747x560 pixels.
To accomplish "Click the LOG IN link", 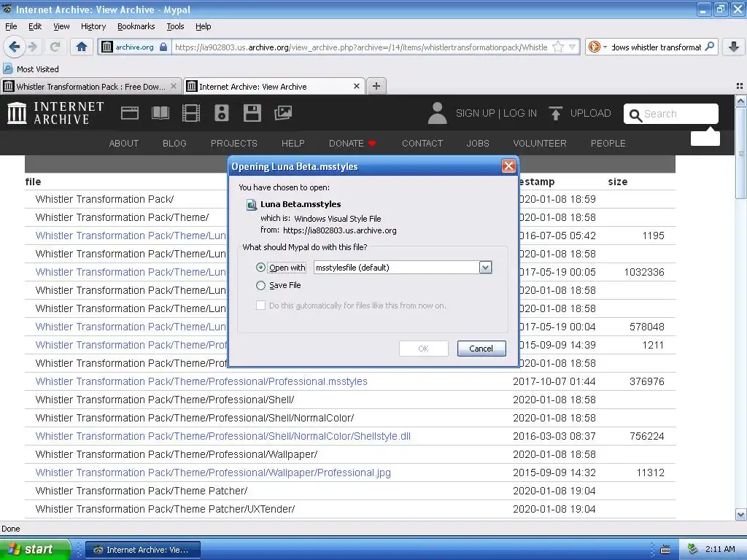I will click(x=519, y=113).
